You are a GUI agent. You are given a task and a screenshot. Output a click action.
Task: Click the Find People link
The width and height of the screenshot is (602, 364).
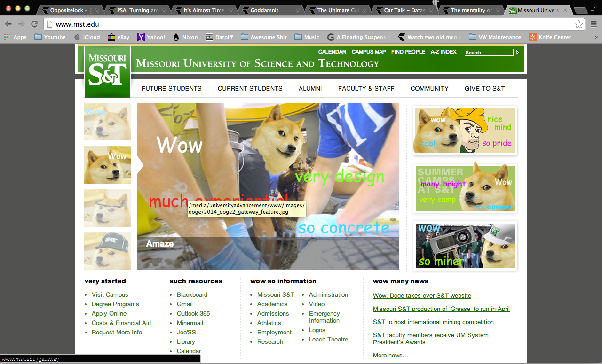[408, 52]
